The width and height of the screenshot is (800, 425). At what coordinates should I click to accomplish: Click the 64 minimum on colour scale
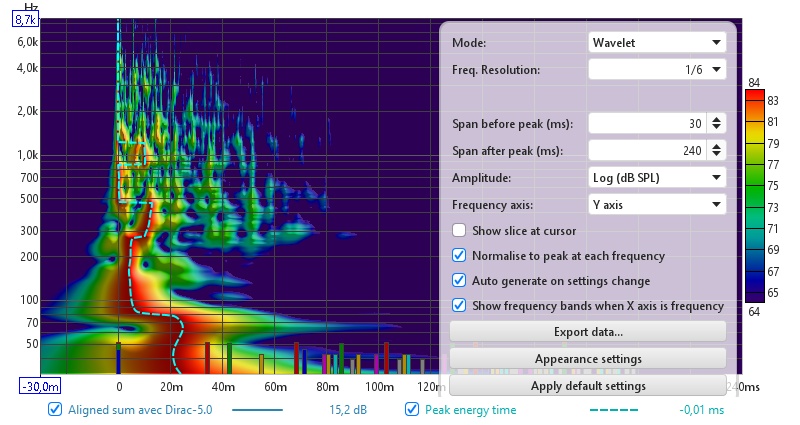(754, 311)
